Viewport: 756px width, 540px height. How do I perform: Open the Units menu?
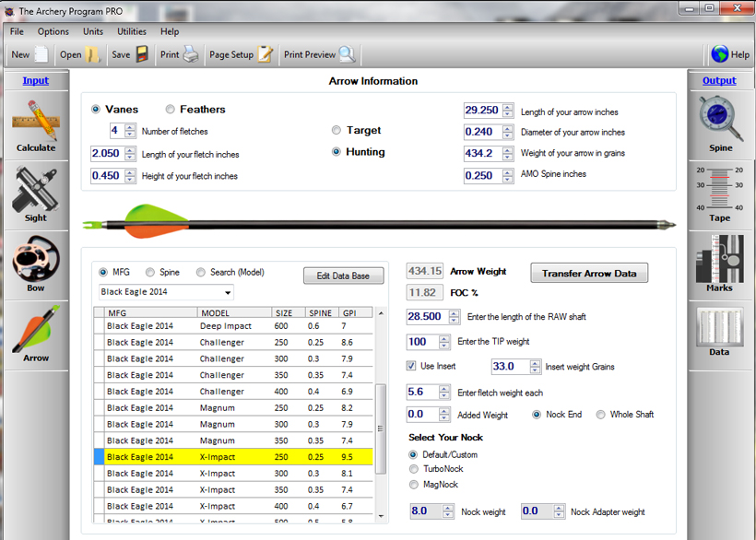pyautogui.click(x=92, y=31)
